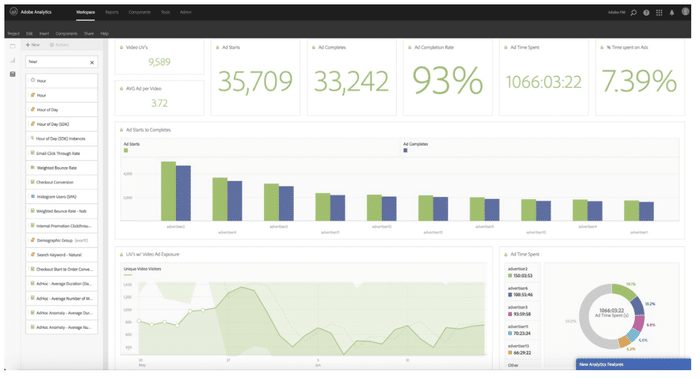The width and height of the screenshot is (700, 379).
Task: Open the Insert menu
Action: pyautogui.click(x=44, y=33)
